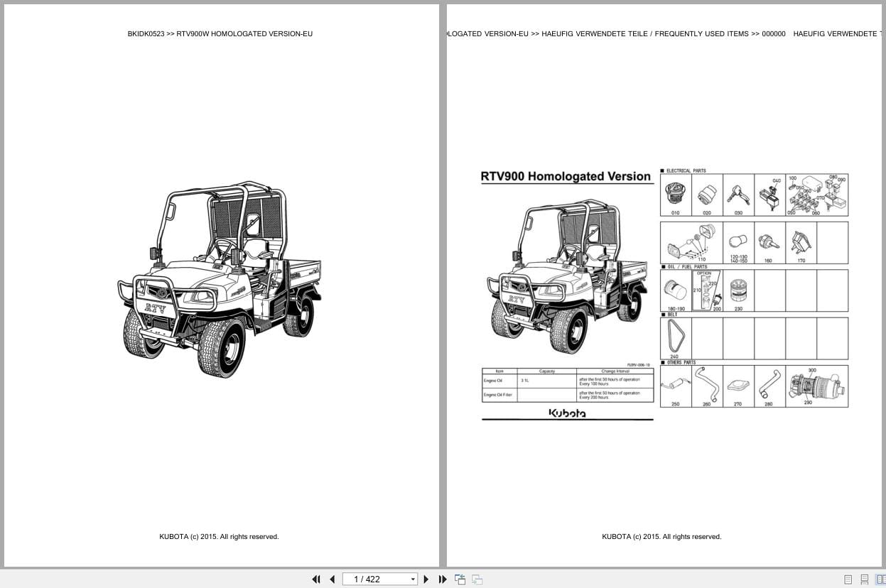
Task: Click part 270 gasket cell
Action: tap(738, 386)
